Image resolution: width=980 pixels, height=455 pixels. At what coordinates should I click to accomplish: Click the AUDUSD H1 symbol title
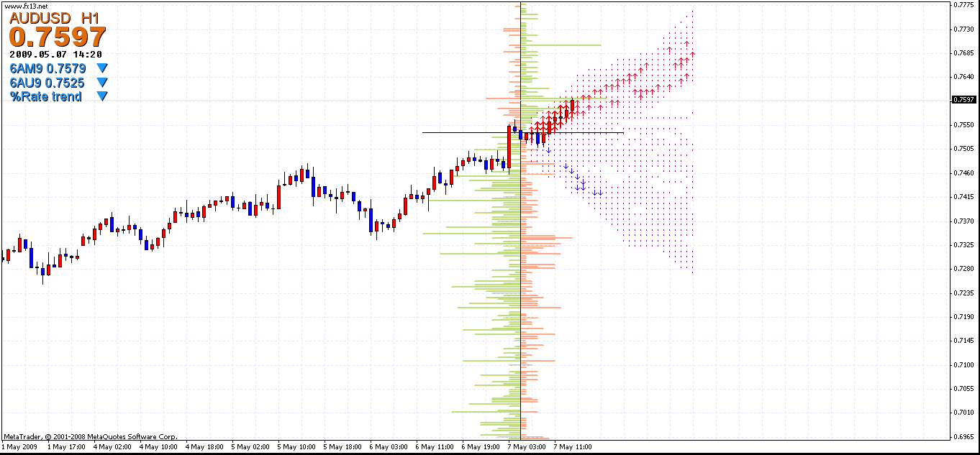click(x=54, y=17)
